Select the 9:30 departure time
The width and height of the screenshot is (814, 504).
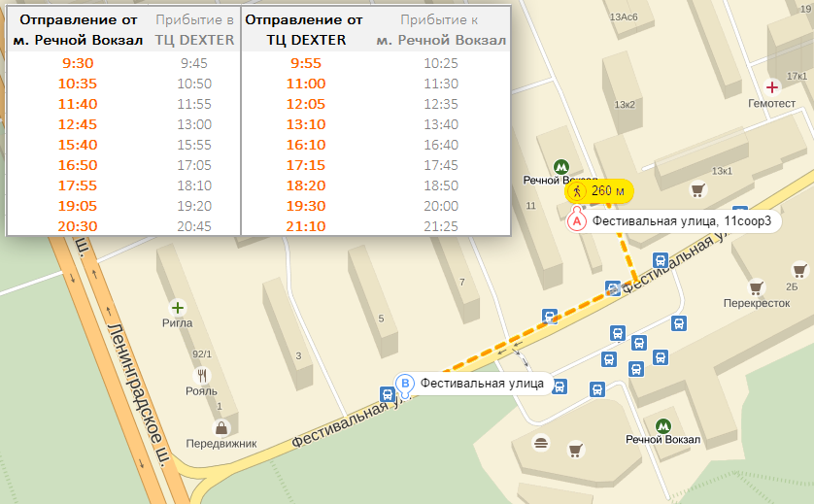[x=78, y=63]
